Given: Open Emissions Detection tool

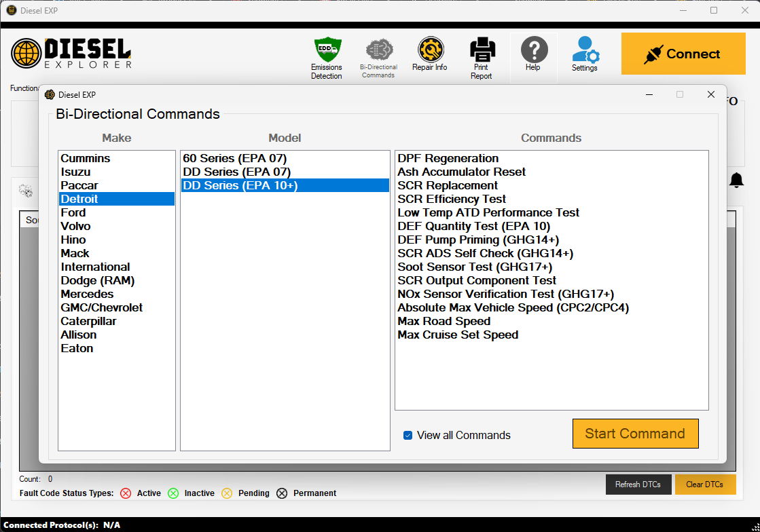Looking at the screenshot, I should [x=327, y=58].
